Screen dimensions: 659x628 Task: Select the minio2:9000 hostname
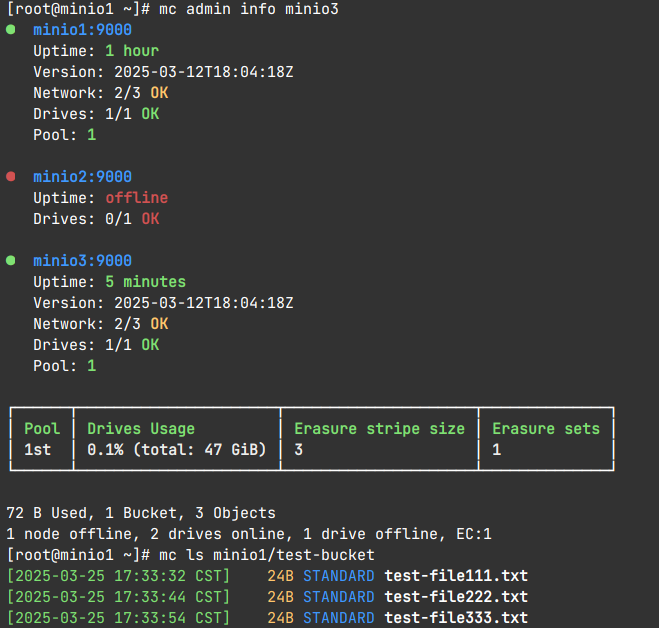[x=82, y=177]
